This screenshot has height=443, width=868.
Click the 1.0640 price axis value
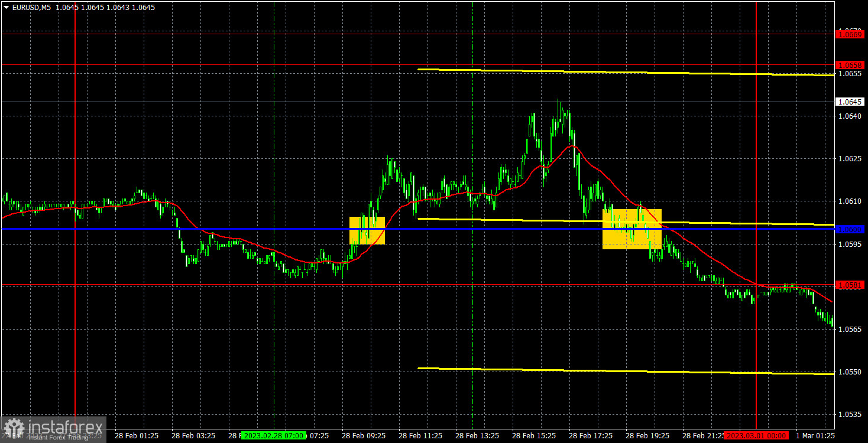850,116
